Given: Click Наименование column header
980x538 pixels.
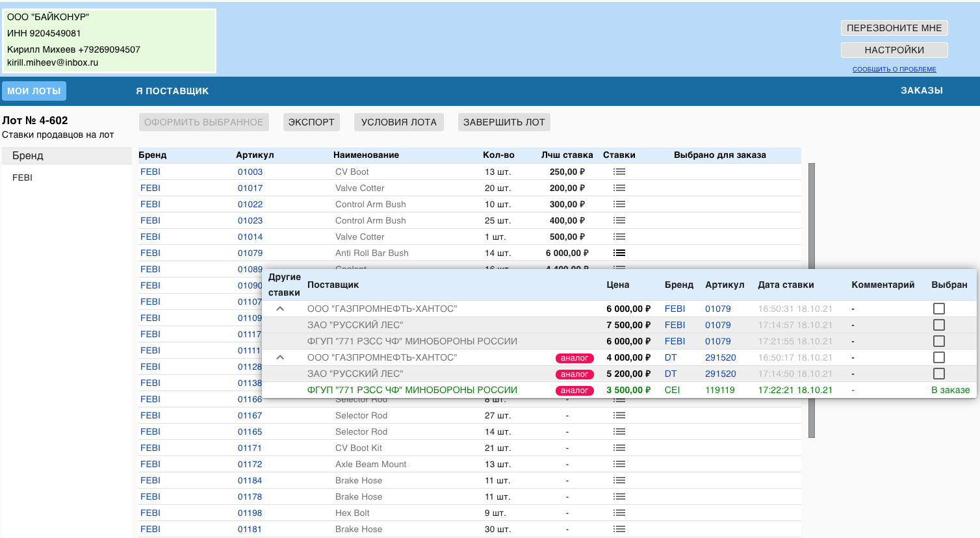Looking at the screenshot, I should (x=366, y=155).
